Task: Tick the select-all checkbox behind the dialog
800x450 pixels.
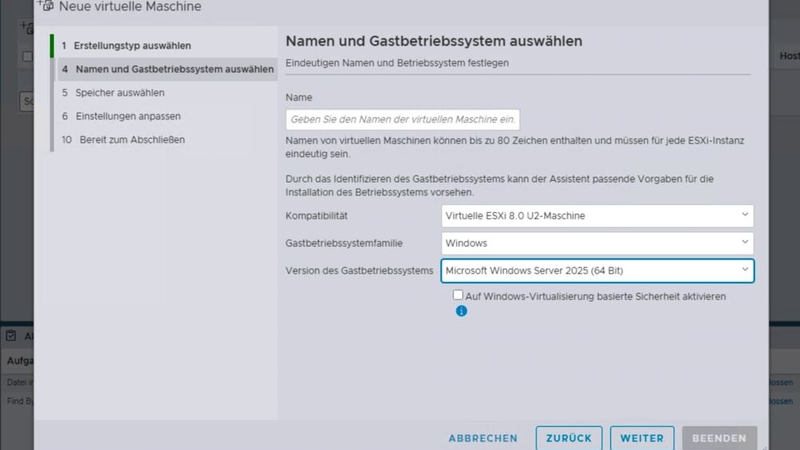Action: click(x=27, y=57)
